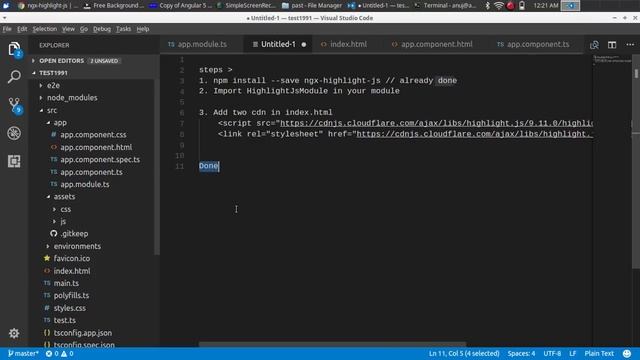Collapse the src folder
The image size is (640, 360).
(52, 110)
